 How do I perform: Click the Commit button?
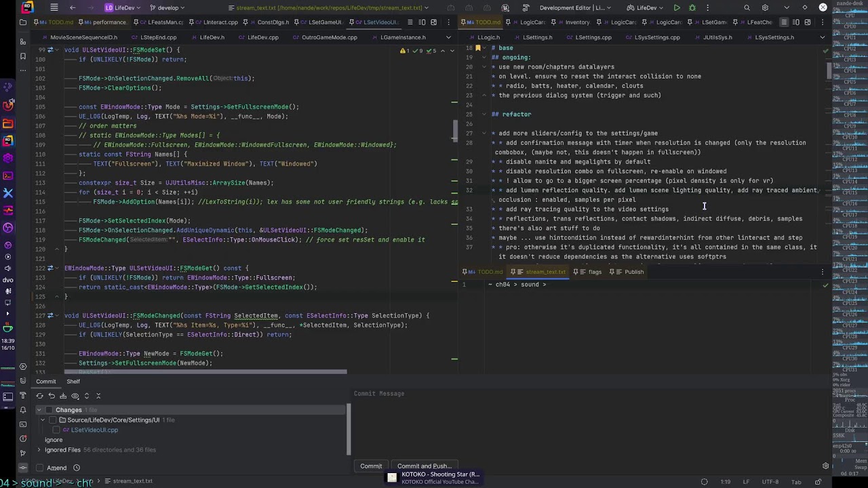coord(371,466)
